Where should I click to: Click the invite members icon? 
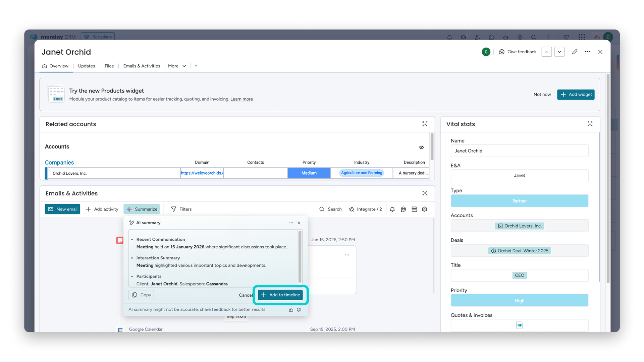pos(478,37)
